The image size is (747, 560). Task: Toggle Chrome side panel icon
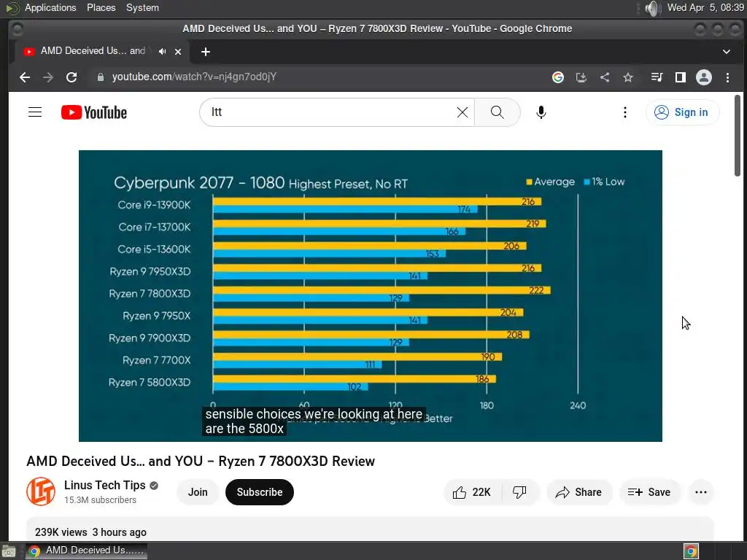pos(681,77)
